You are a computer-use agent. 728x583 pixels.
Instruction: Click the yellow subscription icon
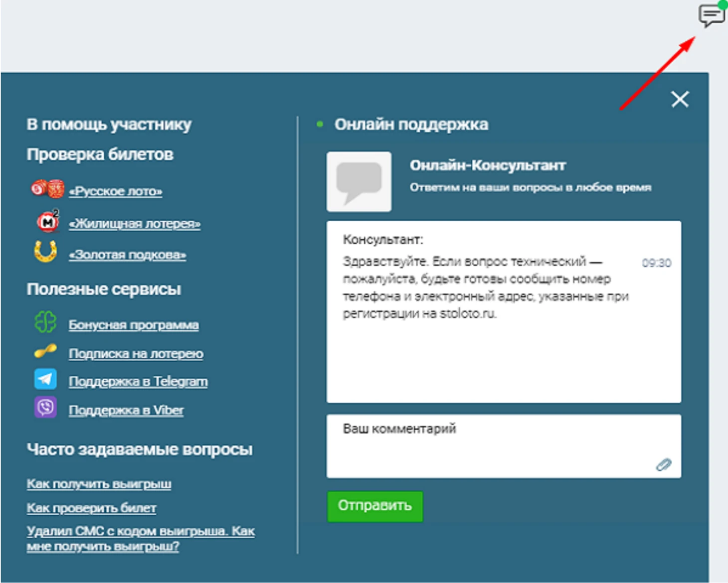pos(45,351)
